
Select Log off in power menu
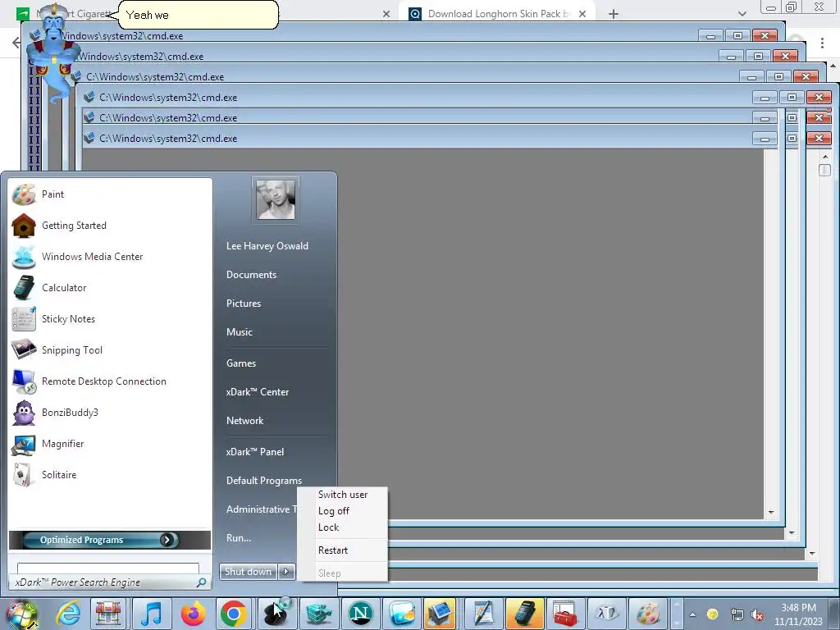tap(334, 511)
